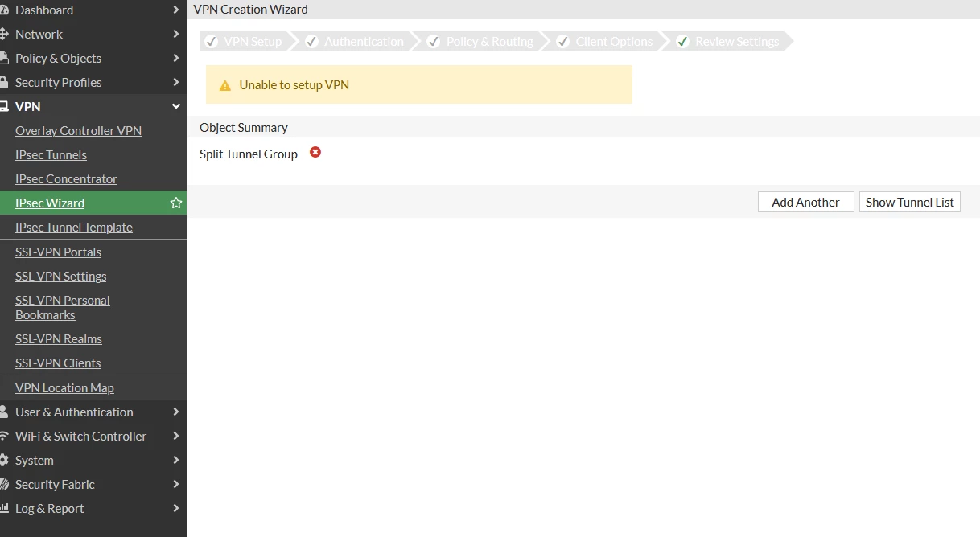This screenshot has height=537, width=980.
Task: Expand the User & Authentication chevron
Action: [176, 412]
